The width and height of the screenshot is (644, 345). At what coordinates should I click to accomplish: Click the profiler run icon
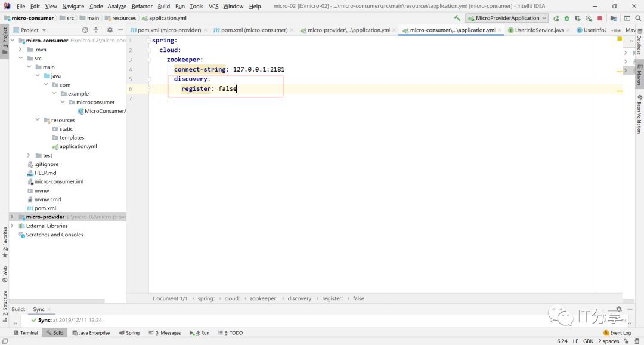pos(589,18)
